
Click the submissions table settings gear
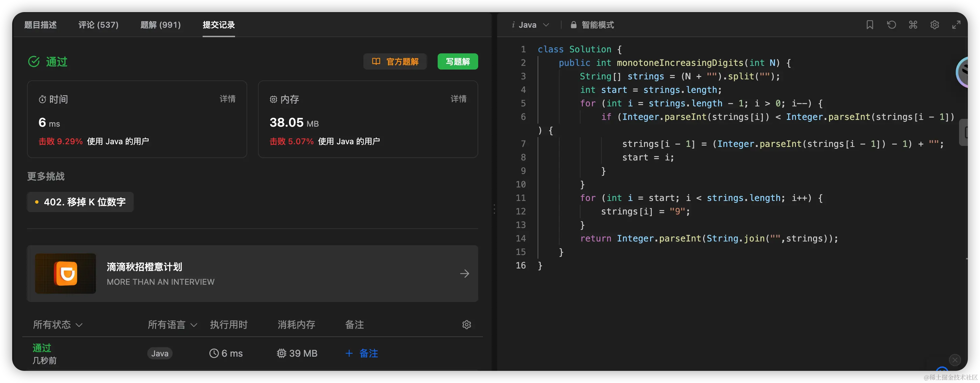click(x=466, y=325)
